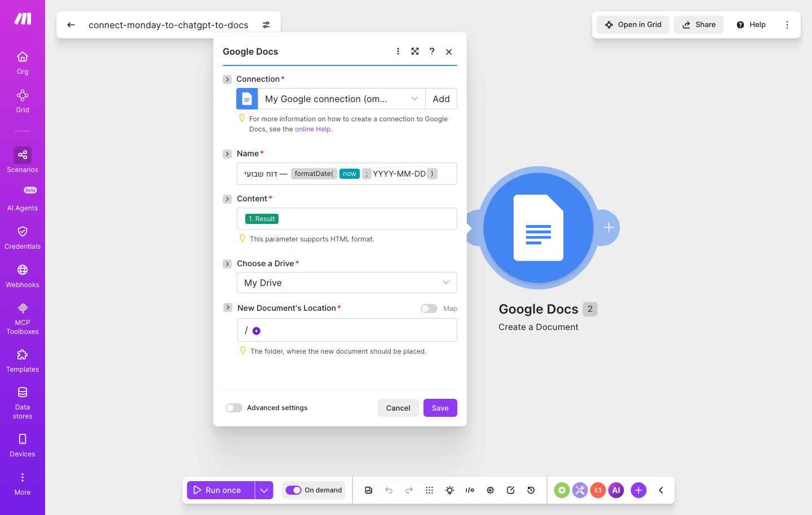Image resolution: width=812 pixels, height=515 pixels.
Task: Click the Cancel button
Action: click(x=398, y=408)
